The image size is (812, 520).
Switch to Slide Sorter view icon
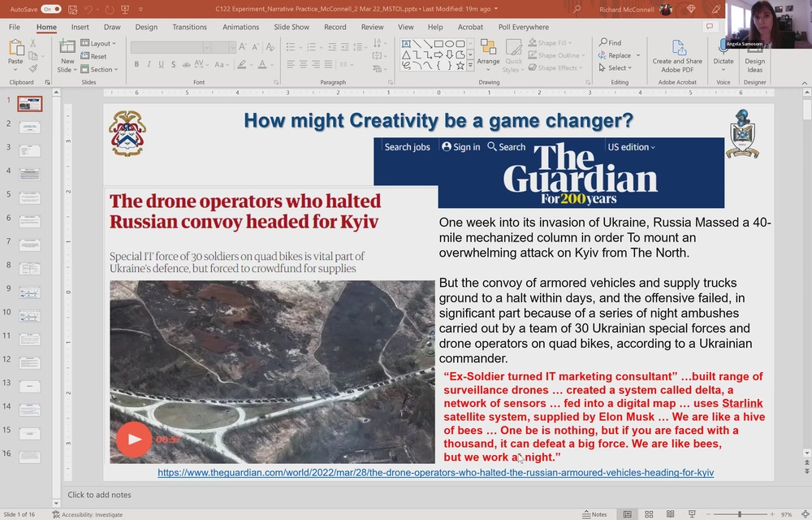click(648, 513)
